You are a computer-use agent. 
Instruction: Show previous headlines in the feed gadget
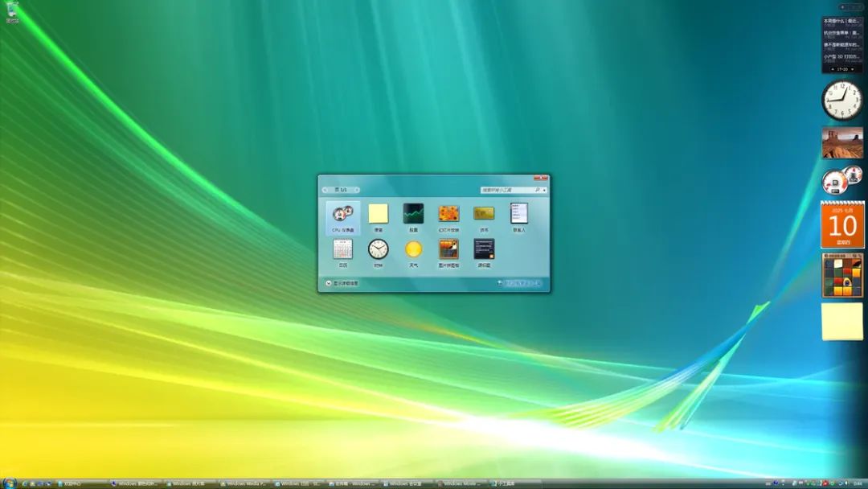pyautogui.click(x=833, y=69)
